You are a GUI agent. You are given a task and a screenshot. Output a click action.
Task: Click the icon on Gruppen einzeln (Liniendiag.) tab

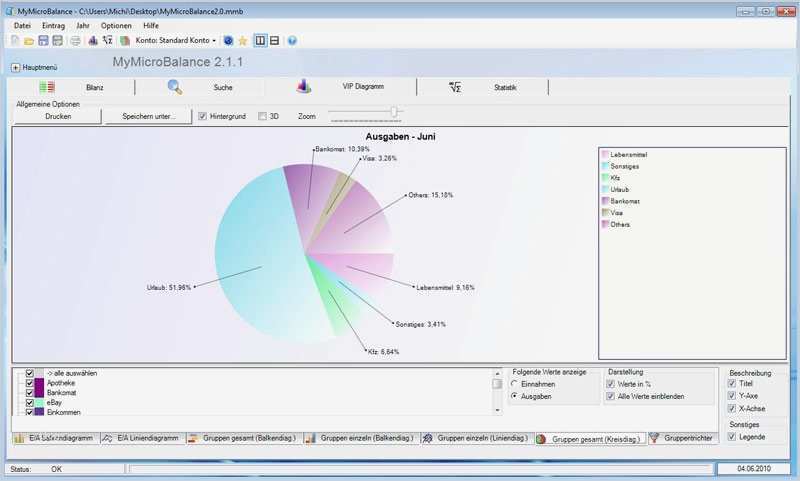pyautogui.click(x=428, y=438)
